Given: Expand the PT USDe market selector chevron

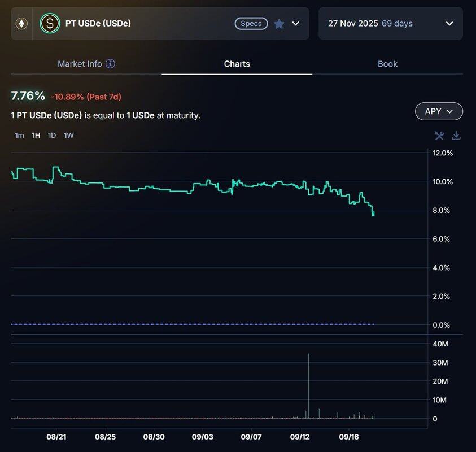Looking at the screenshot, I should coord(296,24).
